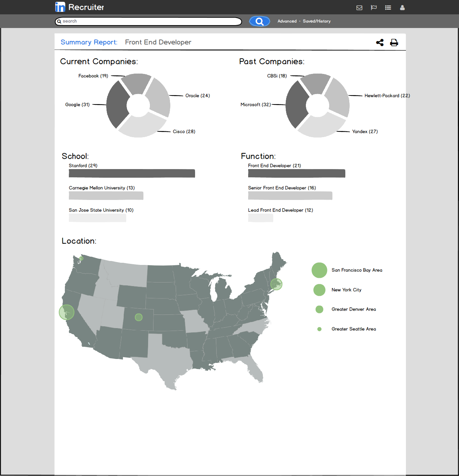Click the "San Francisco Bay Area" legend text
Screen dimensions: 459x476
(x=357, y=270)
